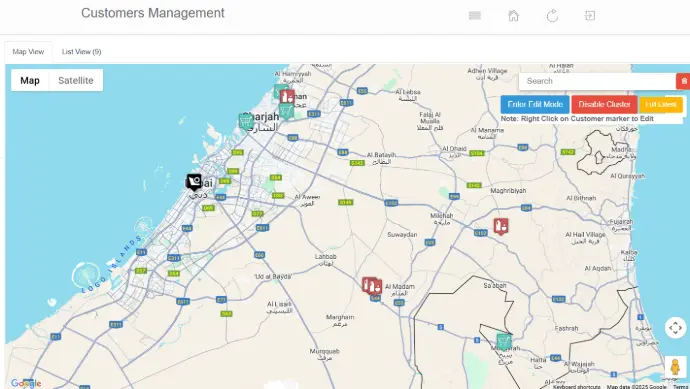The height and width of the screenshot is (389, 690).
Task: Click the red bottle marker near Maghribiyah
Action: pos(501,227)
